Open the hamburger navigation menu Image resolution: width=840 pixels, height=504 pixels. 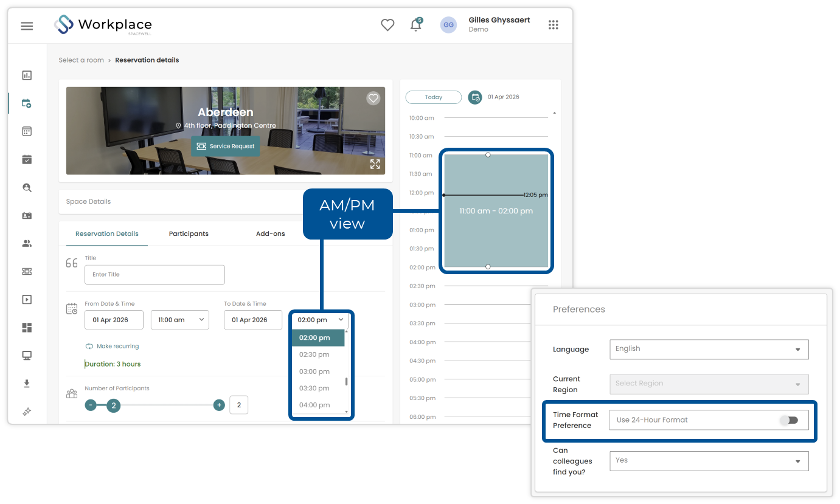[x=27, y=26]
